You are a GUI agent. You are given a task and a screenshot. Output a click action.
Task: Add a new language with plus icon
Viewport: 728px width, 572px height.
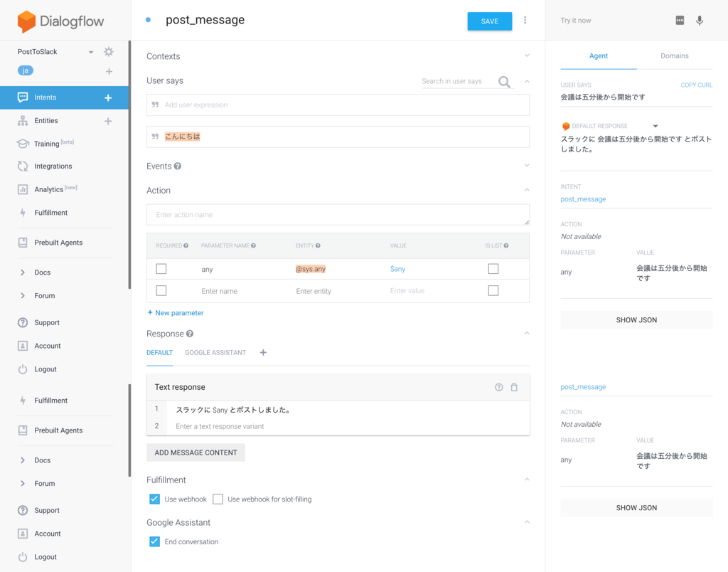(109, 71)
